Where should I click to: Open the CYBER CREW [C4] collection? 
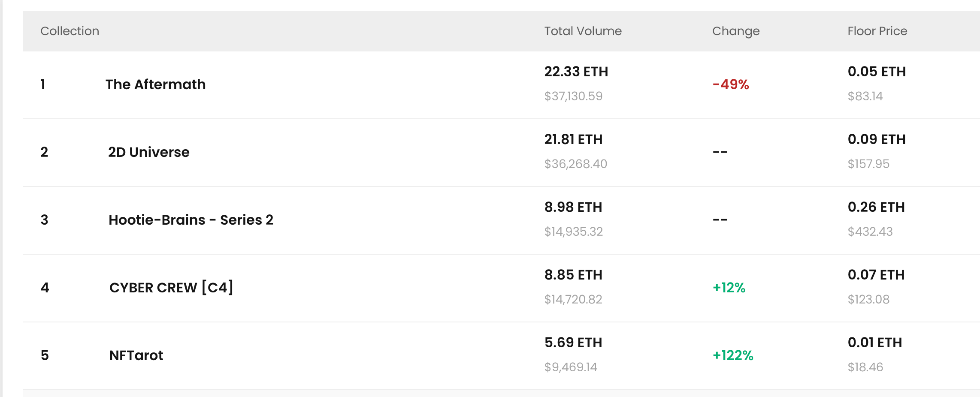click(171, 287)
